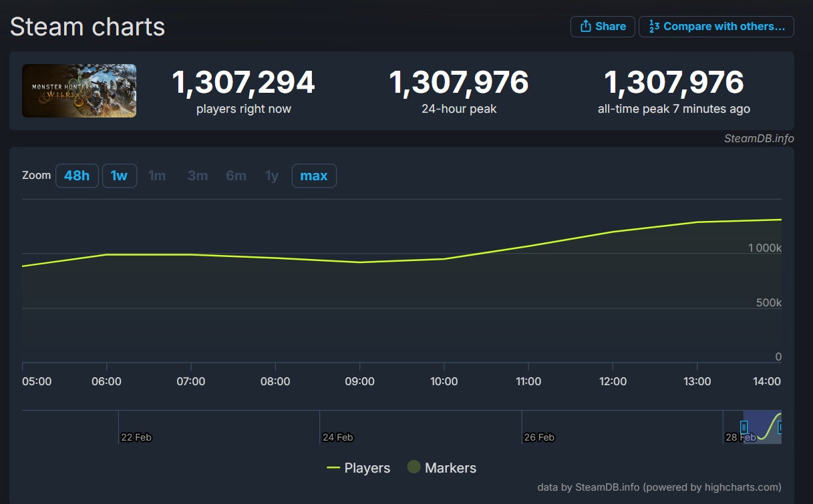
Task: Switch zoom to 48h view
Action: point(77,176)
